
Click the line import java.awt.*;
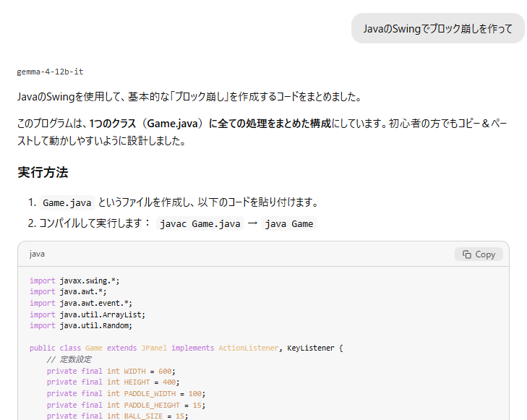point(68,291)
